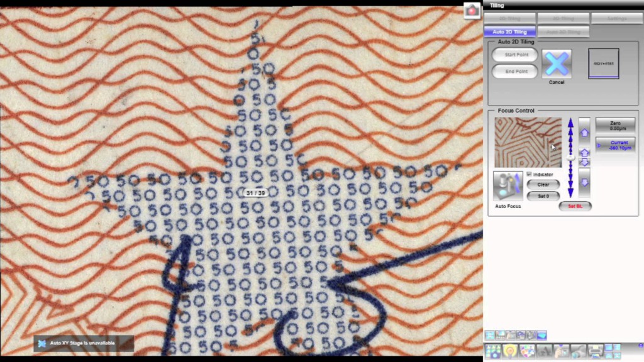This screenshot has height=362, width=644.
Task: Select the single-pane layout icon
Action: (609, 348)
